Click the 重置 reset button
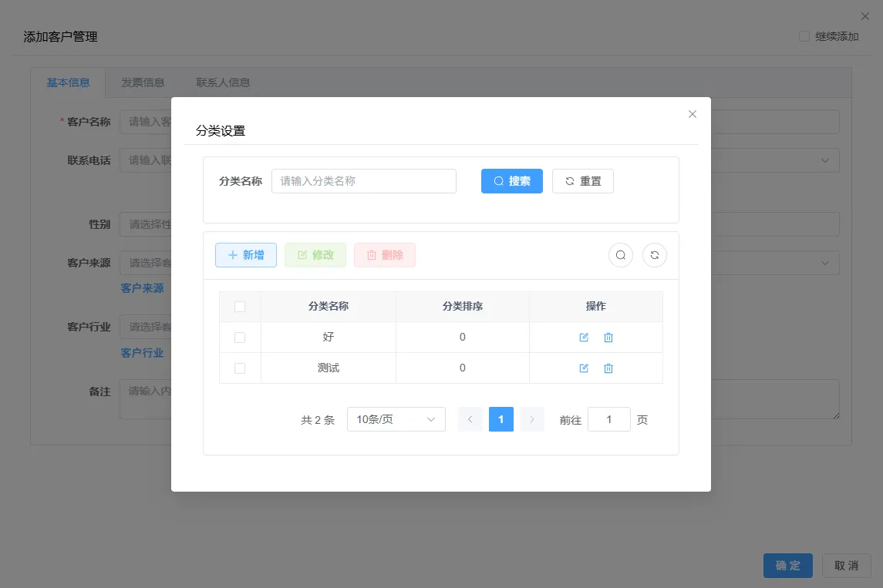Screen dimensions: 883x588 (x=583, y=181)
